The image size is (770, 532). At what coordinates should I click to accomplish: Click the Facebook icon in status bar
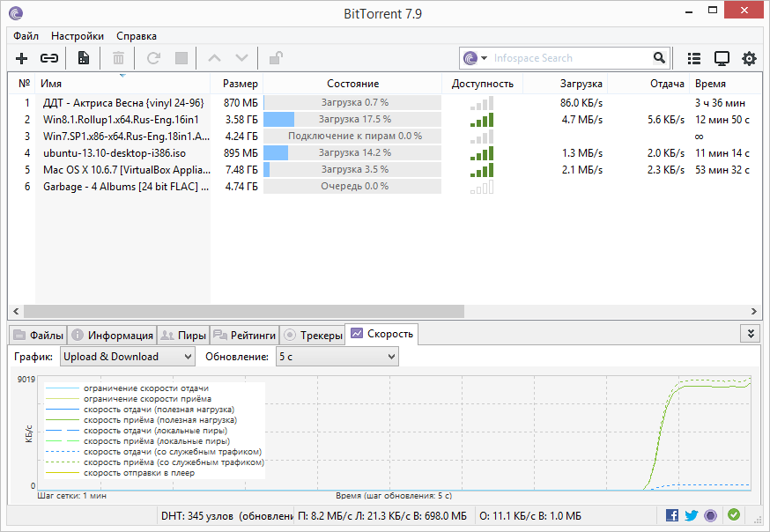coord(672,515)
